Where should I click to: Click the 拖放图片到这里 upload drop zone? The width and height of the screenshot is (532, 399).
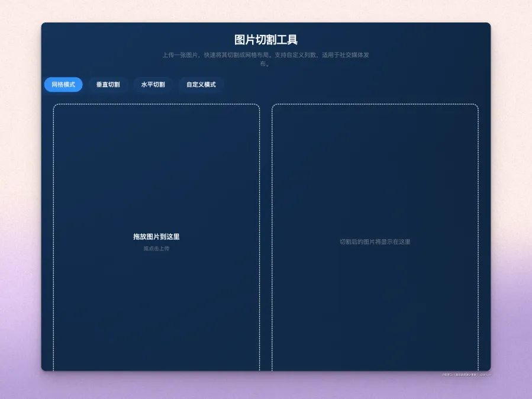point(156,237)
